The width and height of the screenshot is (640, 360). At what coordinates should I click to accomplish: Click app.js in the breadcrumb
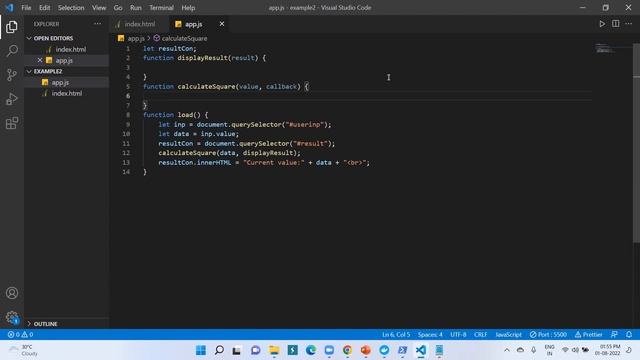pos(136,38)
